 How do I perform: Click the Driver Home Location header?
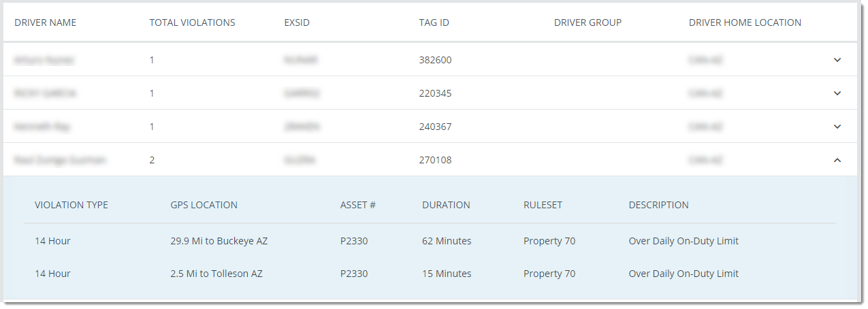click(745, 22)
